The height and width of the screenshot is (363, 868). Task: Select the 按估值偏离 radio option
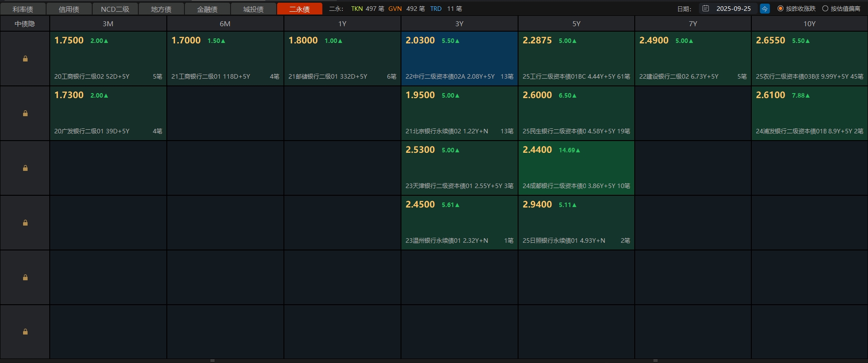click(825, 9)
